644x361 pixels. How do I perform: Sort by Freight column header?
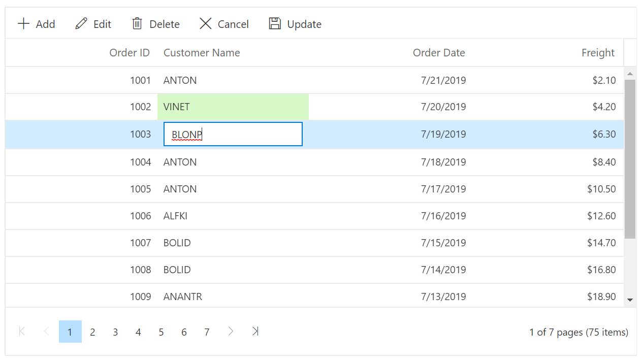pos(598,53)
